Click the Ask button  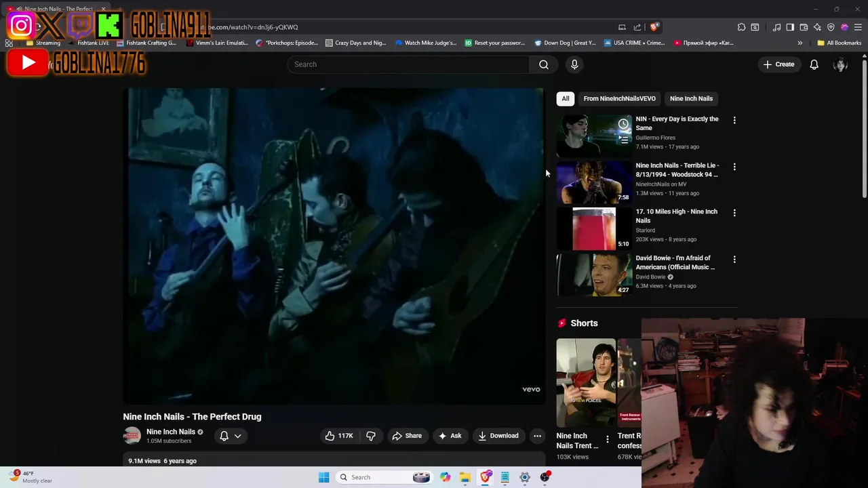click(450, 436)
